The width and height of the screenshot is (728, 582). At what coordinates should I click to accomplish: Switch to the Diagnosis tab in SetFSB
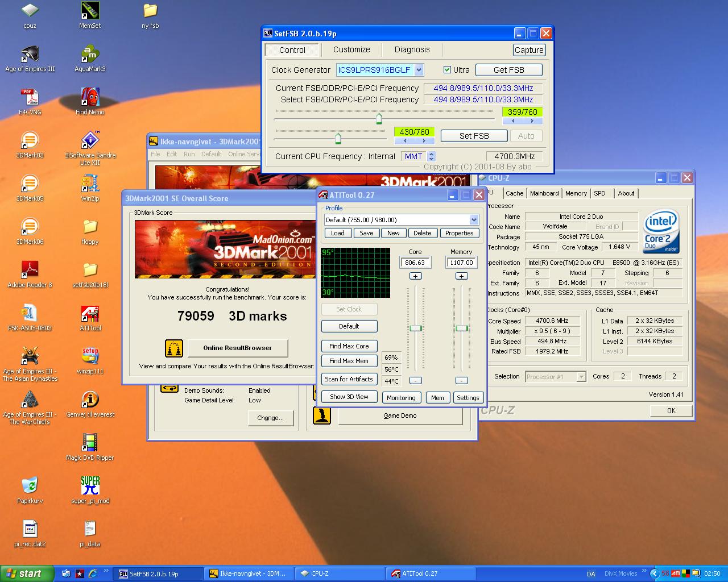(x=412, y=49)
